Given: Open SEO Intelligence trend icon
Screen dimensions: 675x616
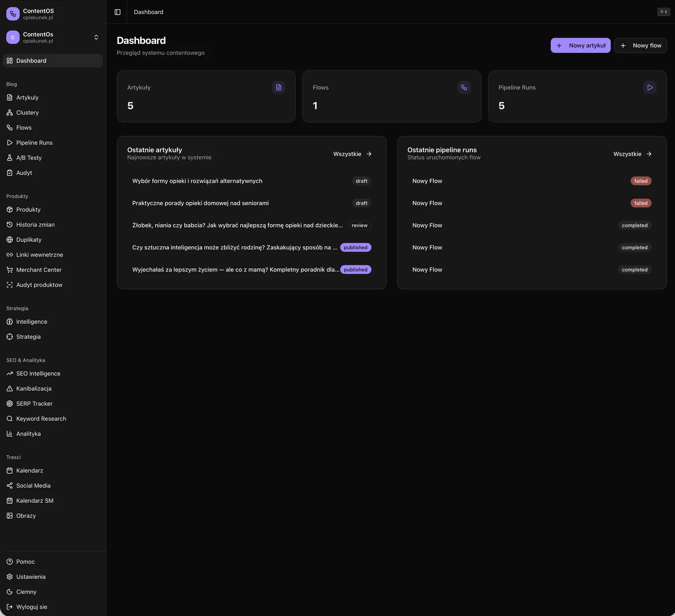Looking at the screenshot, I should [9, 373].
